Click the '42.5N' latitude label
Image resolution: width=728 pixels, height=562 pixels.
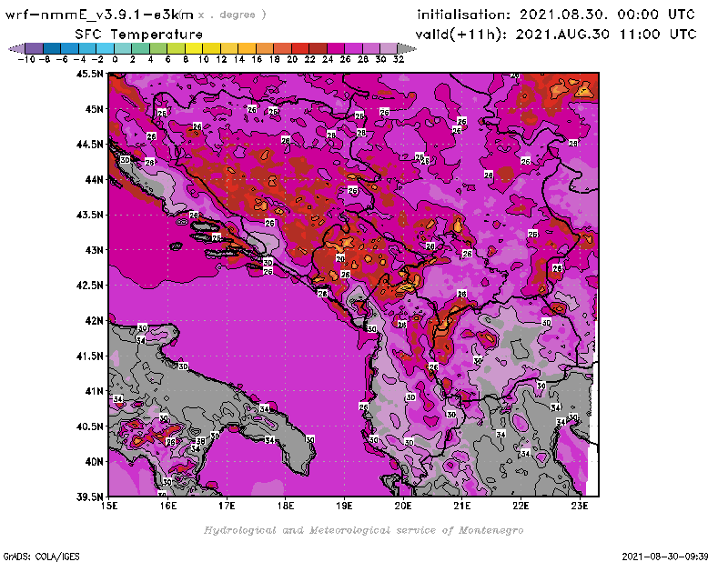89,286
